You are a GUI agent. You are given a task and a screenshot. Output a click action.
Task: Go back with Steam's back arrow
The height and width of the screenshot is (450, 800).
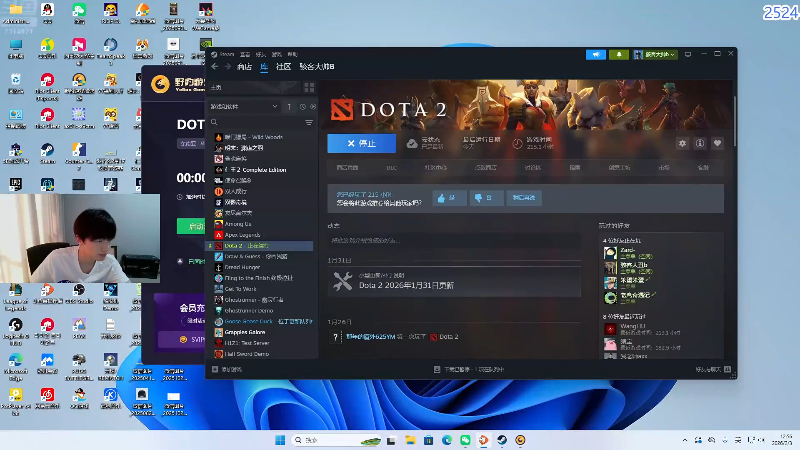(x=215, y=67)
